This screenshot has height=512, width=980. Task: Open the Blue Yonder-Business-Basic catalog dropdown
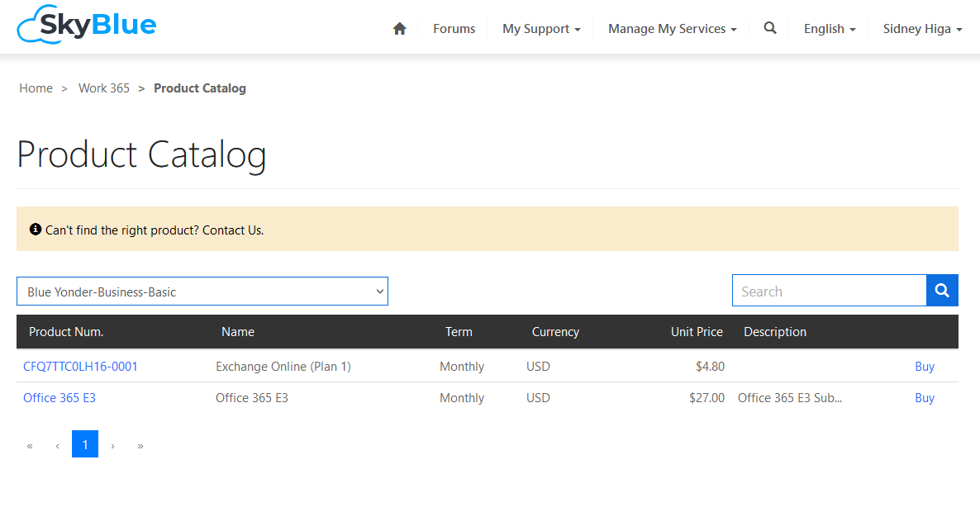pos(202,292)
